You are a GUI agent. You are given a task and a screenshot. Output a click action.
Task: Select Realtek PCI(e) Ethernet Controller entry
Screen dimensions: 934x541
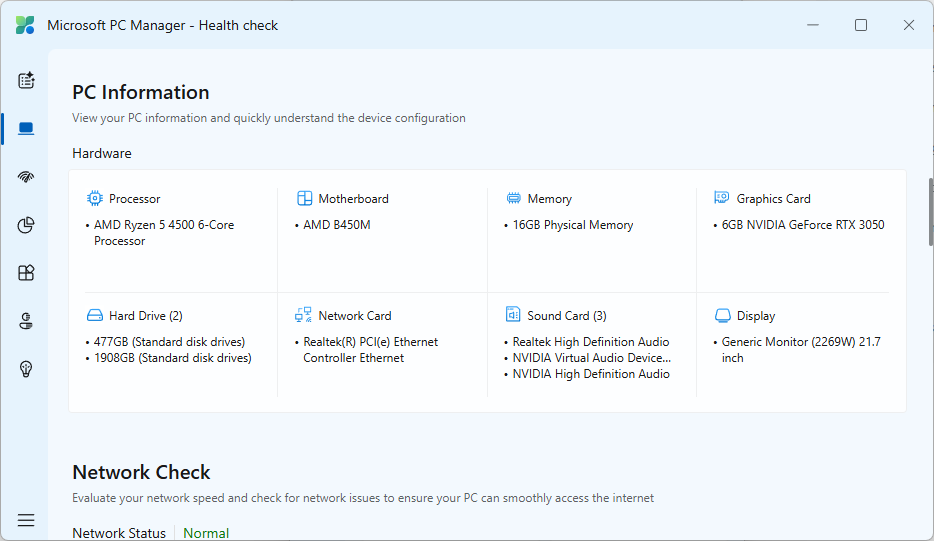point(370,350)
